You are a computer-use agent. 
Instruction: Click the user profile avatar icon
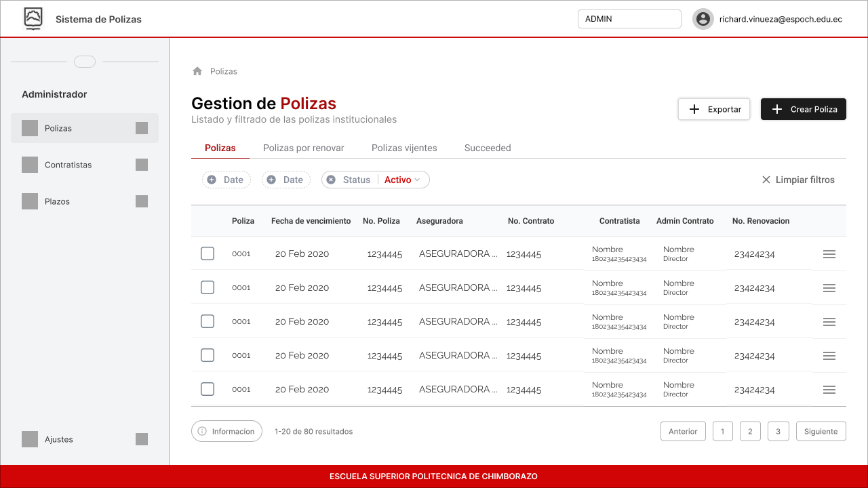pyautogui.click(x=703, y=19)
